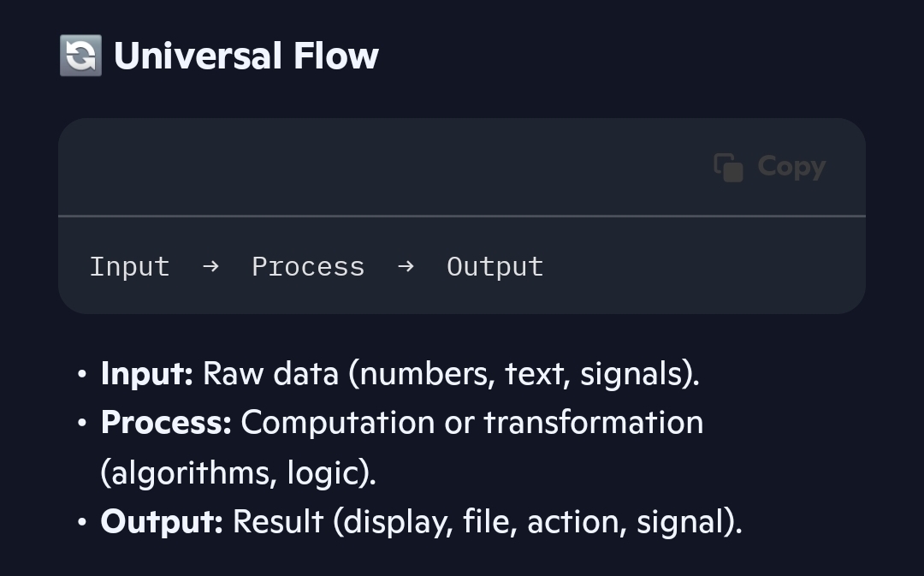Select the bold Process: label in the list
The width and height of the screenshot is (924, 576).
point(166,423)
